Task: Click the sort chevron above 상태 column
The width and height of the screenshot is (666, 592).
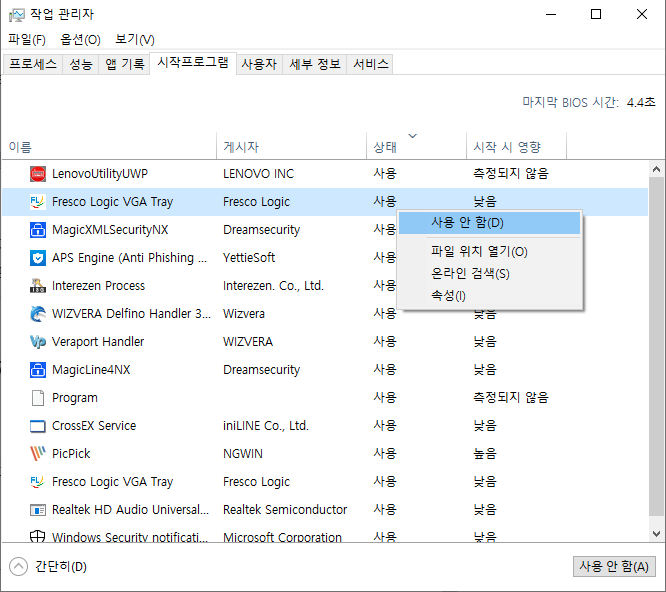Action: tap(412, 136)
